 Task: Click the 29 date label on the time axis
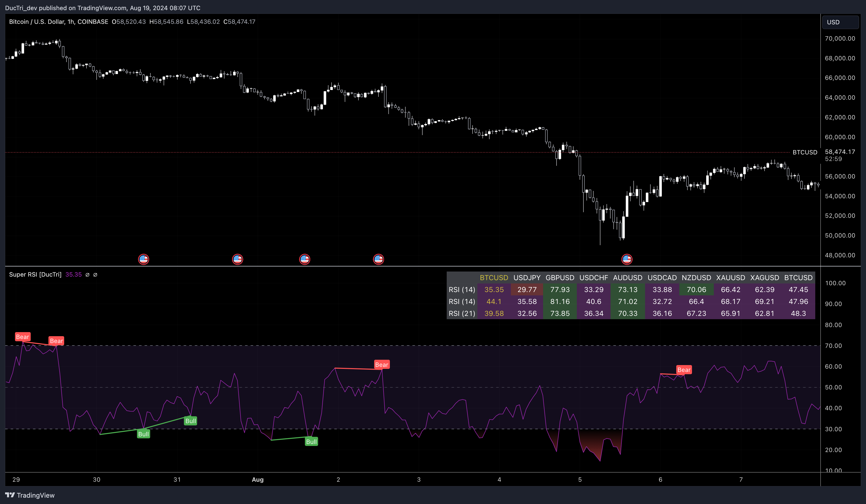tap(16, 480)
